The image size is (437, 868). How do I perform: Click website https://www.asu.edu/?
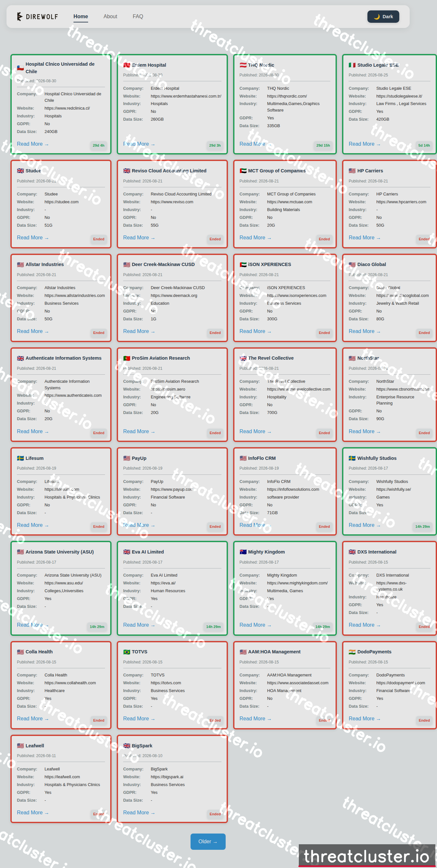[64, 583]
